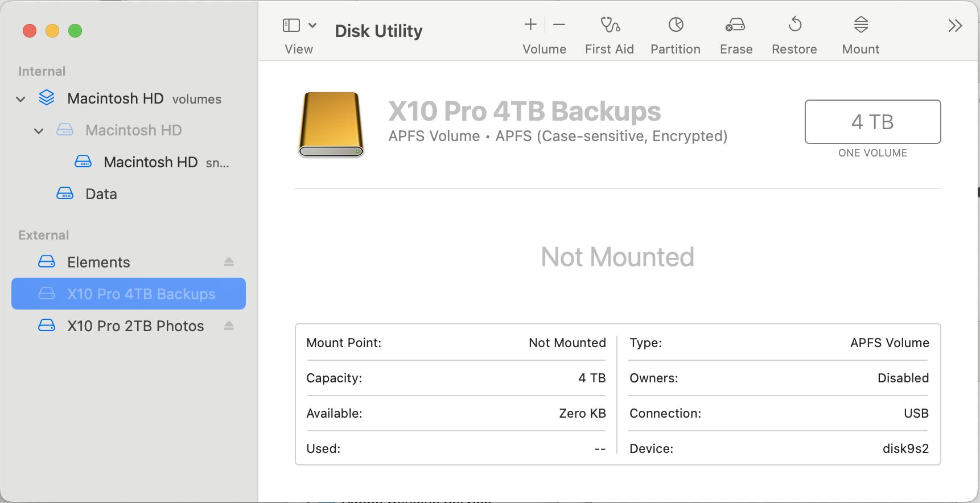Click the Restore arrow icon

point(794,25)
